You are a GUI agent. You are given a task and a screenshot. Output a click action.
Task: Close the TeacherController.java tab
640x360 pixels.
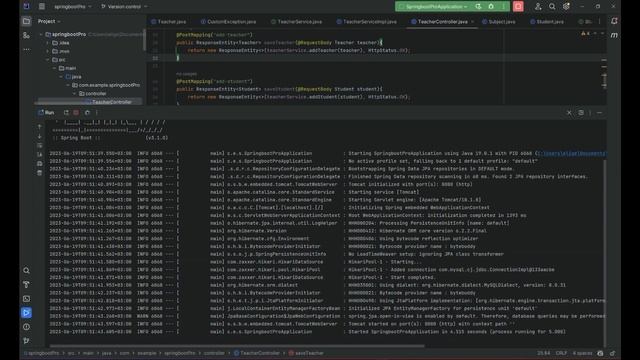click(x=473, y=22)
